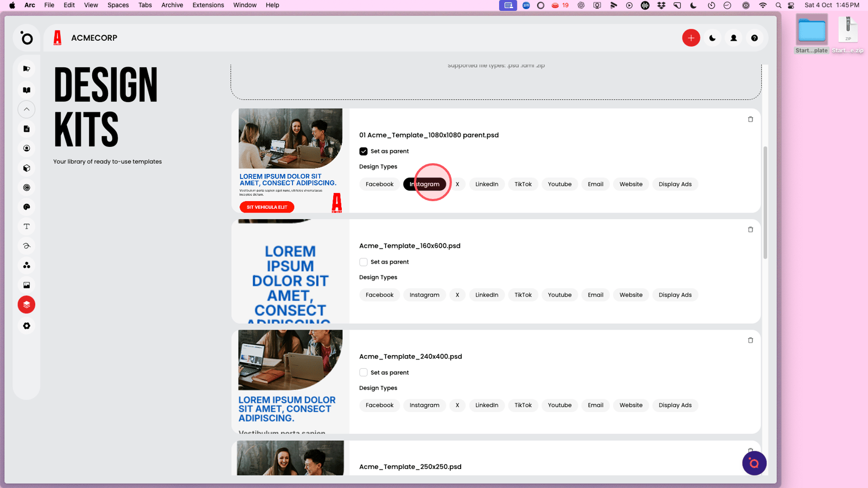The image size is (868, 488).
Task: Click the page's vertical scrollbar
Action: 765,203
